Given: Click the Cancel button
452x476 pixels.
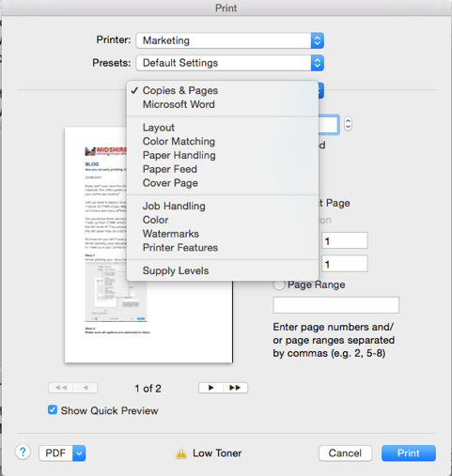Looking at the screenshot, I should click(x=345, y=453).
